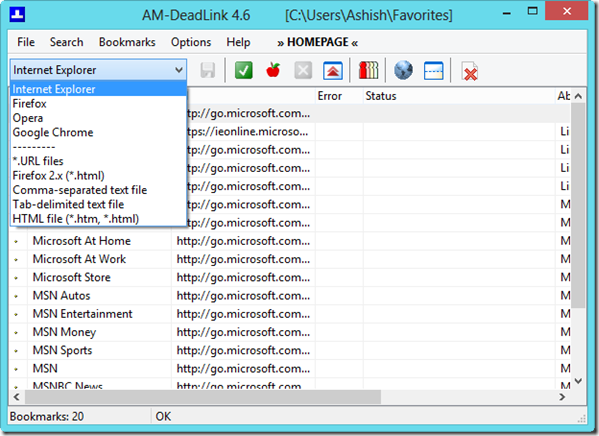Open the Options menu
Viewport: 599px width, 436px height.
[191, 42]
